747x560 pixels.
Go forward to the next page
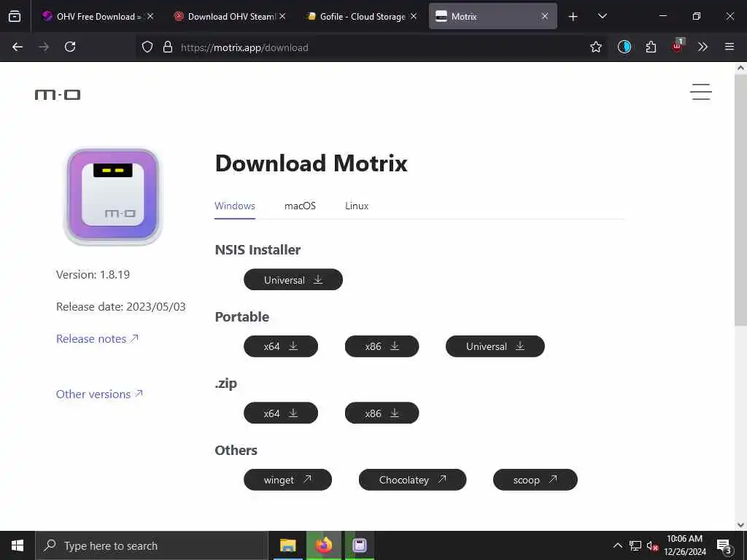tap(44, 47)
